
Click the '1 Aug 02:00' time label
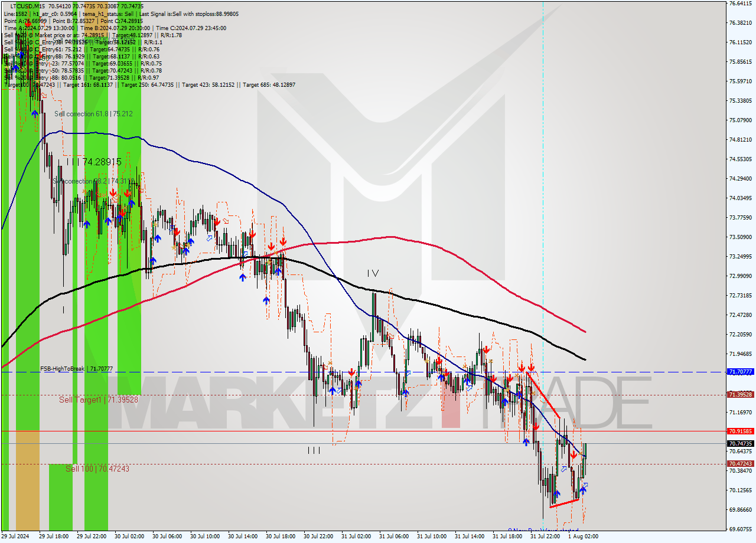tap(583, 537)
